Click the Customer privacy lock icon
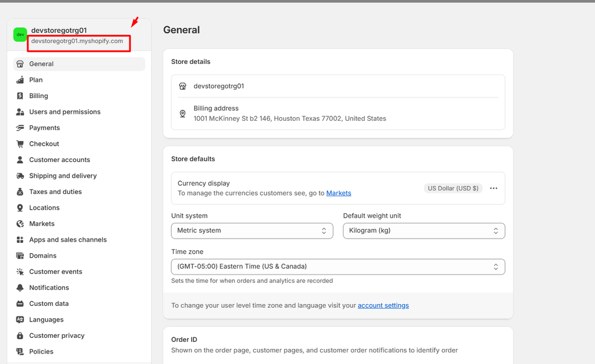Screen dimensions: 595x364 20,336
